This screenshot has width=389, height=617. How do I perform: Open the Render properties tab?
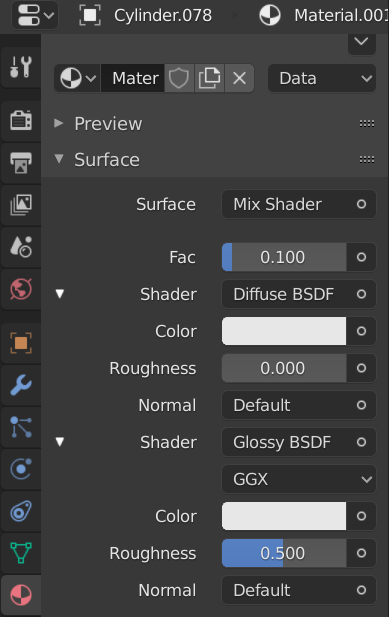point(20,120)
